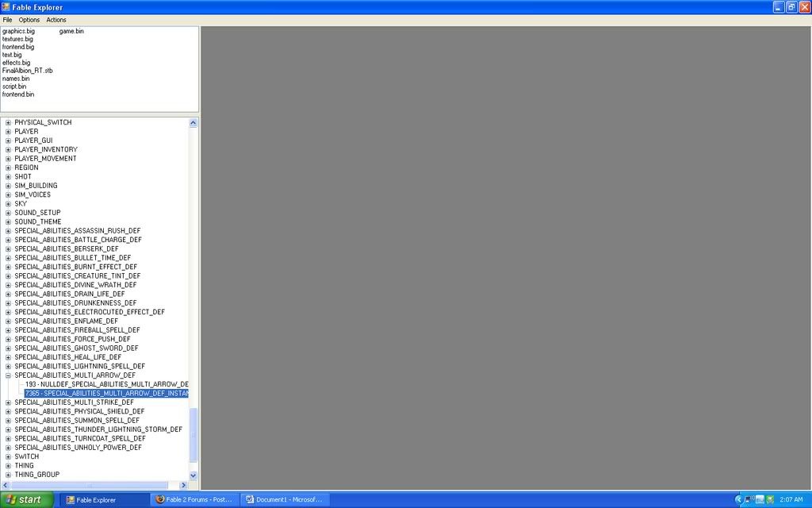Select FinalAlbion_RT.stb in the file list

click(28, 71)
